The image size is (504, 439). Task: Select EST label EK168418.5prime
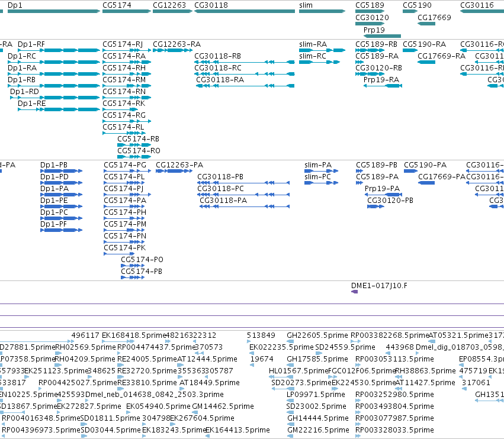point(134,335)
